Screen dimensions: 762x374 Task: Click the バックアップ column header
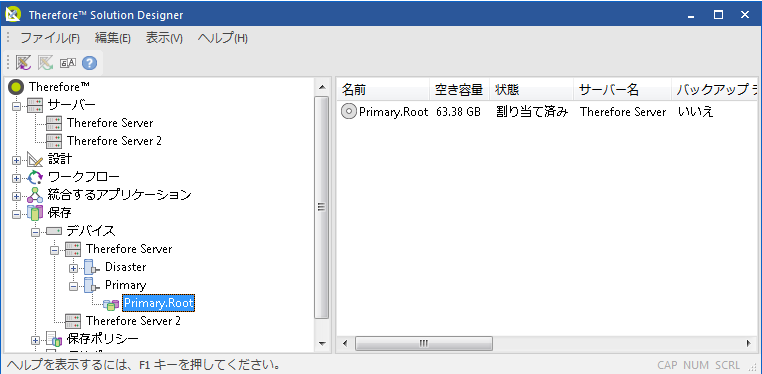coord(714,89)
